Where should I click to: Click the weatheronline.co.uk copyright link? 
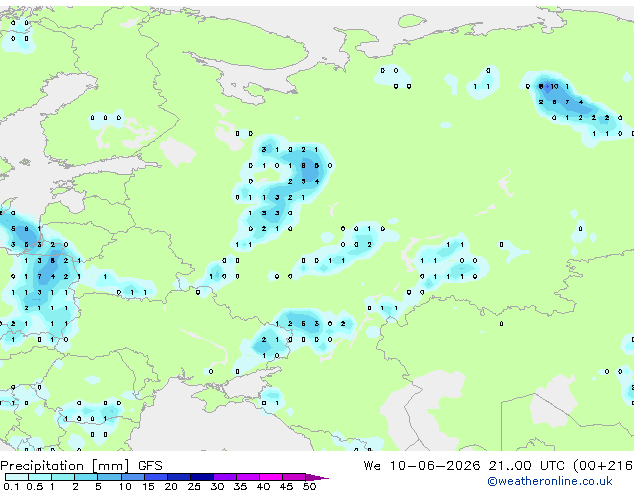(550, 481)
